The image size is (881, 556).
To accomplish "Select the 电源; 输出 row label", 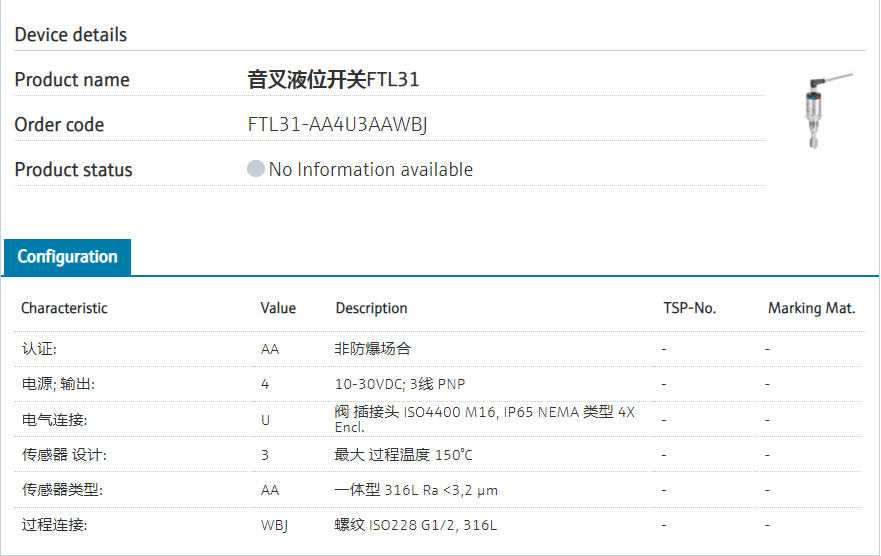I will 58,384.
